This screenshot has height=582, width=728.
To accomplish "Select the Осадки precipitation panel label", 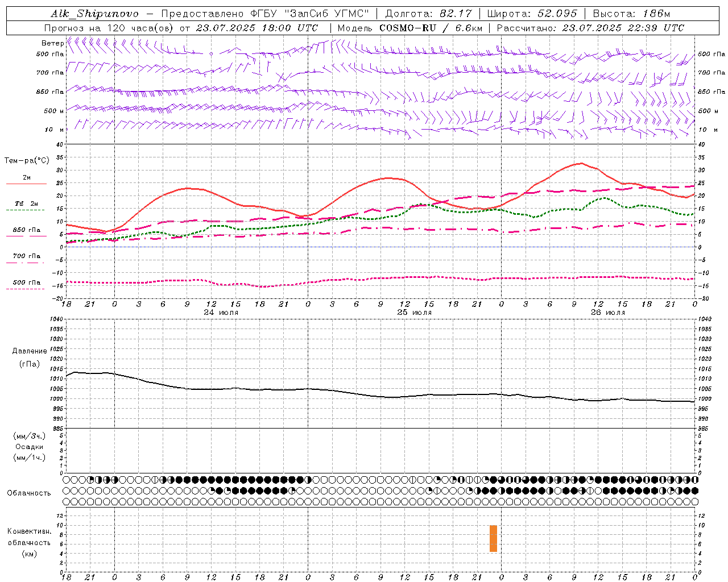I will pyautogui.click(x=30, y=447).
